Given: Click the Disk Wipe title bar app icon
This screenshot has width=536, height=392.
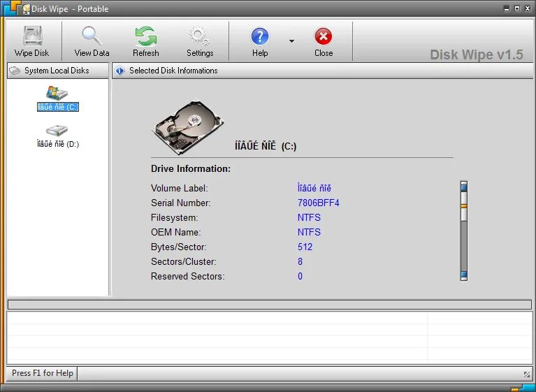Looking at the screenshot, I should click(26, 9).
